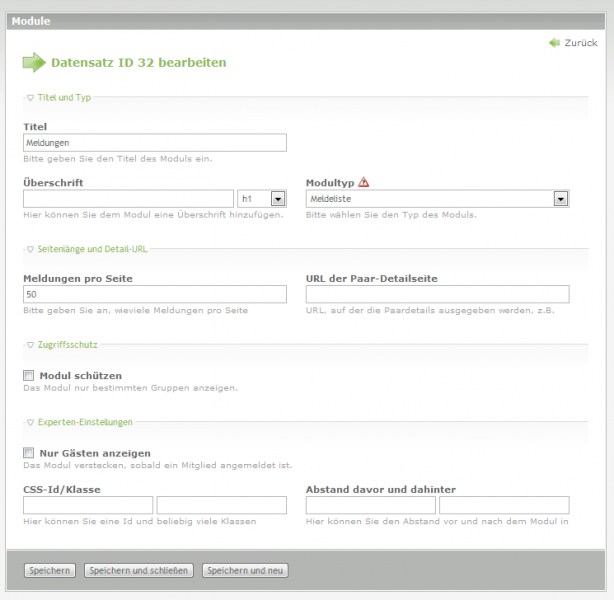Viewport: 614px width, 600px height.
Task: Click the Speichern button
Action: click(x=50, y=570)
